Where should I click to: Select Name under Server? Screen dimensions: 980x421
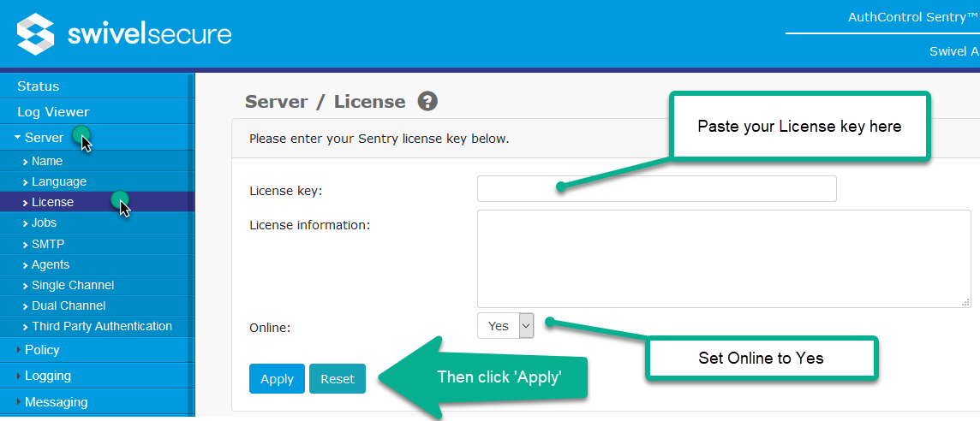(x=46, y=161)
